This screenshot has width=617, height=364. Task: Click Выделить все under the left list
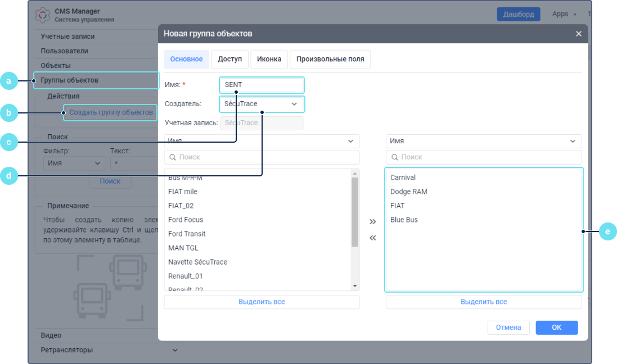(x=262, y=302)
